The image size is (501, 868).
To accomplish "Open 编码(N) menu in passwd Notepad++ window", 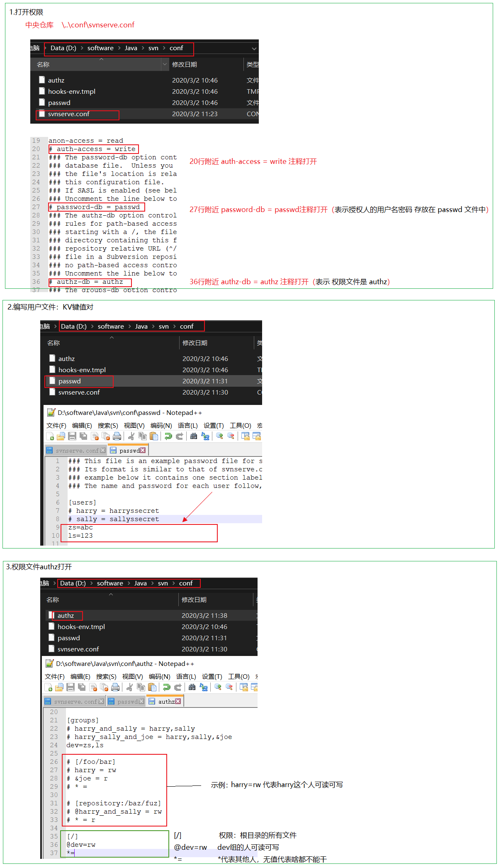I will click(161, 425).
